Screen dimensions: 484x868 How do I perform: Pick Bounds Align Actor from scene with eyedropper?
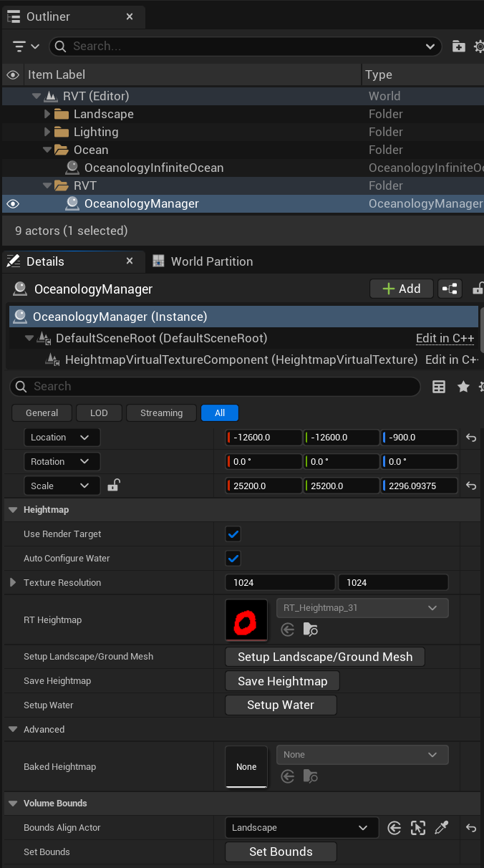[x=442, y=828]
